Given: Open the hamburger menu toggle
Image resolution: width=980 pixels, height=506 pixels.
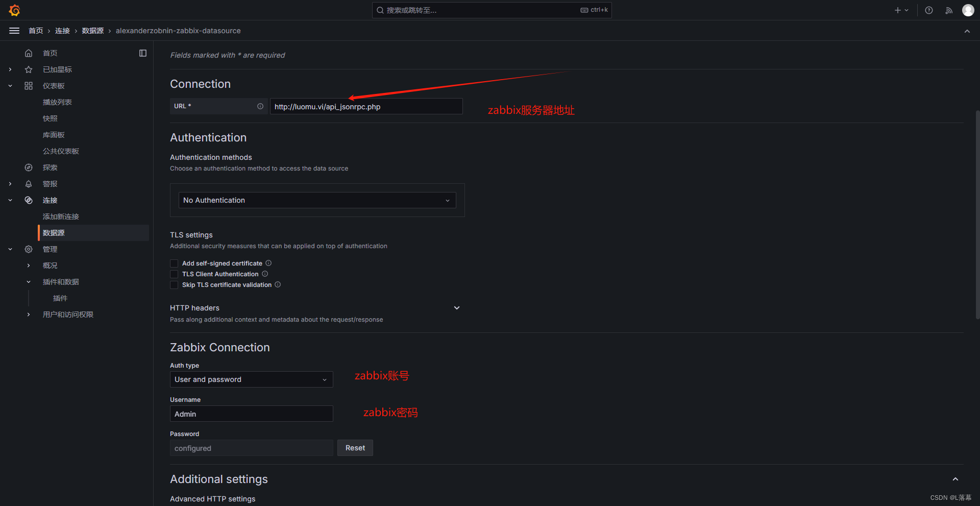Looking at the screenshot, I should (x=14, y=31).
